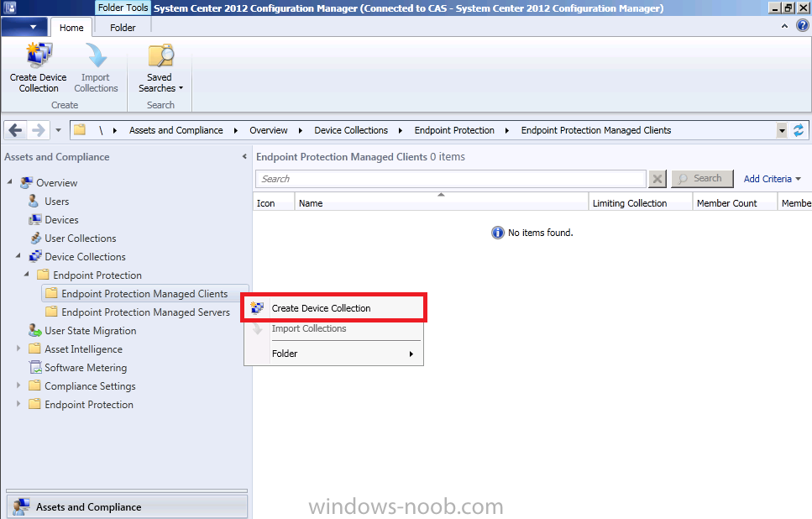Open the Saved Searches ribbon button
This screenshot has width=812, height=519.
(x=160, y=68)
